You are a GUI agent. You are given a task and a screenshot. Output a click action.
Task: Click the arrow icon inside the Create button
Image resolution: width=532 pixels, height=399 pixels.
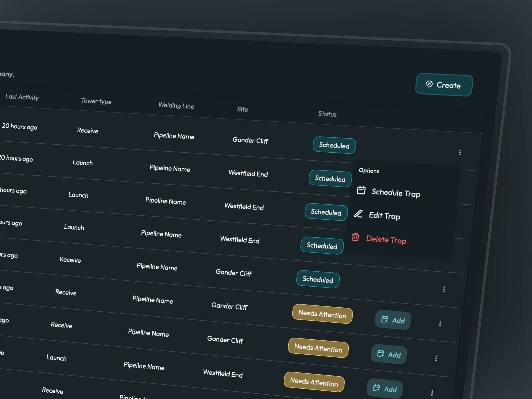pyautogui.click(x=429, y=84)
